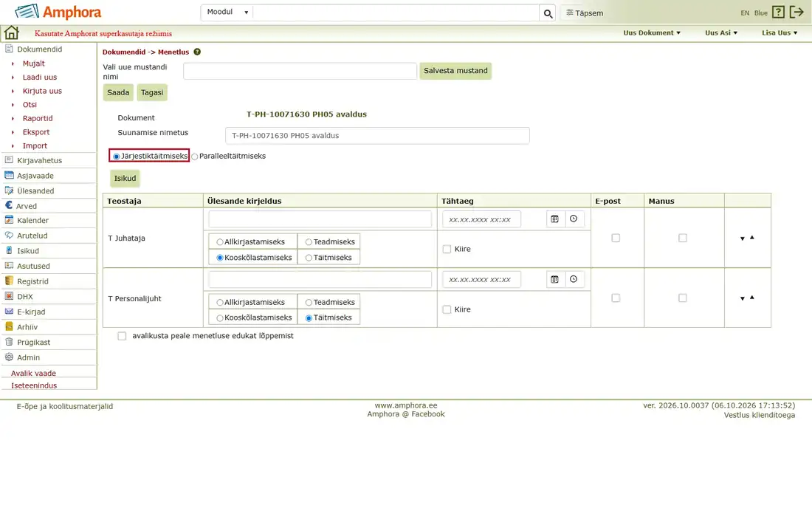Open the help question mark icon
Image resolution: width=812 pixels, height=508 pixels.
pyautogui.click(x=778, y=12)
